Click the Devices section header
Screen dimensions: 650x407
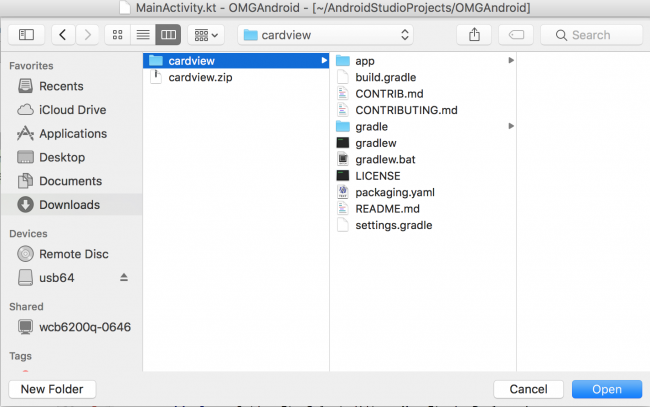(x=28, y=233)
